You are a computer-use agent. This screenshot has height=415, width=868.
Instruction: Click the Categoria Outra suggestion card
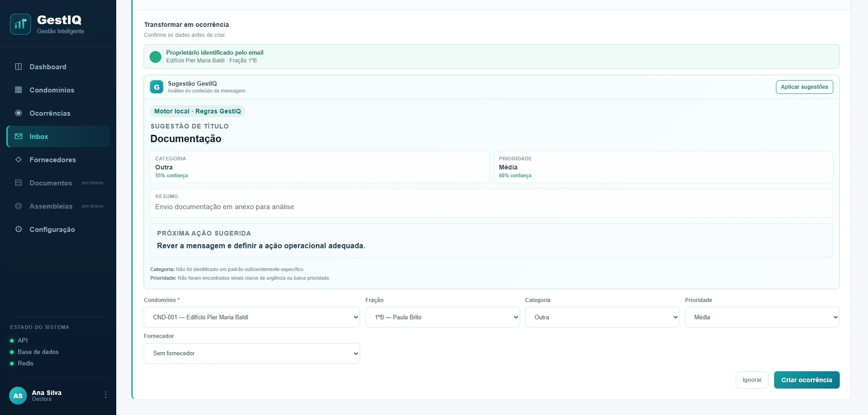click(320, 167)
